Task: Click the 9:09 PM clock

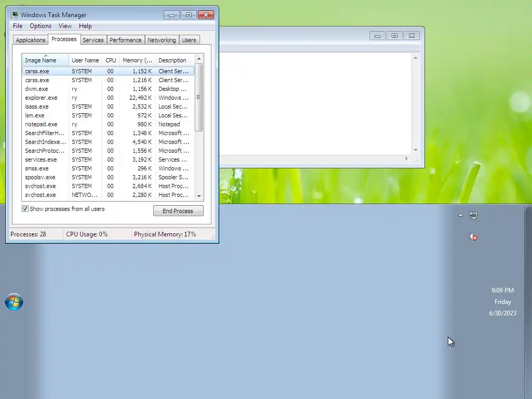Action: pos(502,290)
